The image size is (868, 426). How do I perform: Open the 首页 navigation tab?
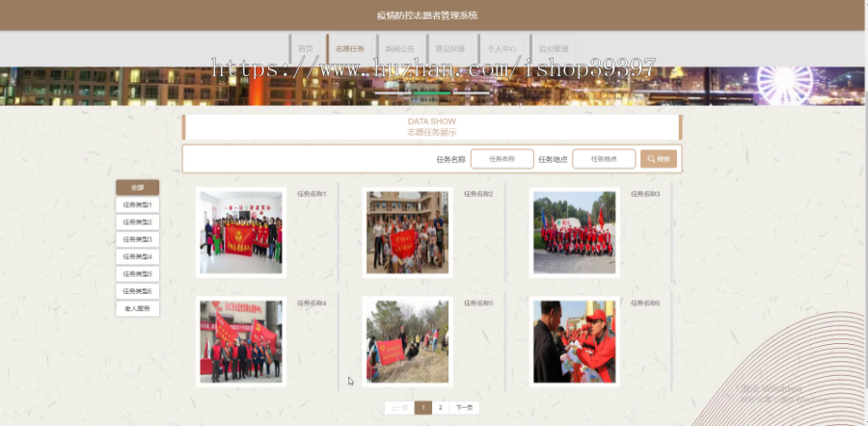click(306, 49)
